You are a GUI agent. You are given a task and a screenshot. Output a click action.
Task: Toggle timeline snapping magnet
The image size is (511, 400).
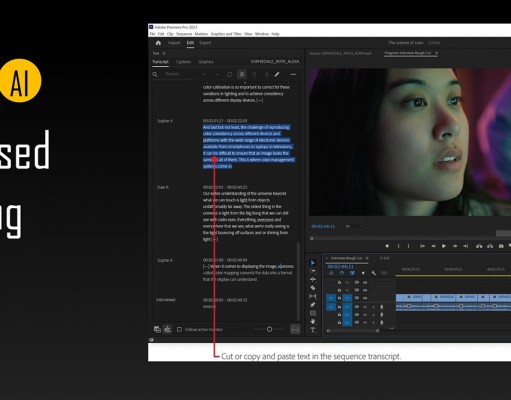pyautogui.click(x=342, y=273)
